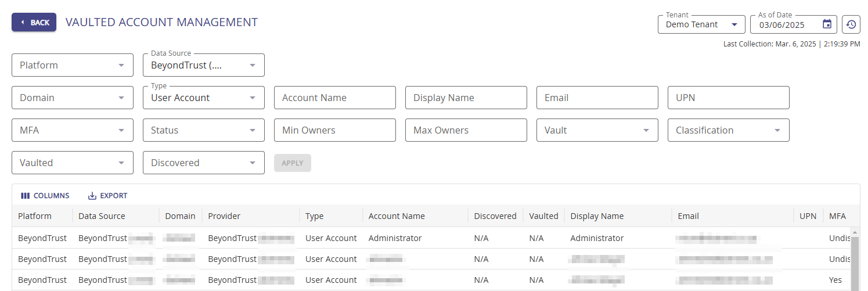
Task: Click the Back button
Action: (34, 22)
